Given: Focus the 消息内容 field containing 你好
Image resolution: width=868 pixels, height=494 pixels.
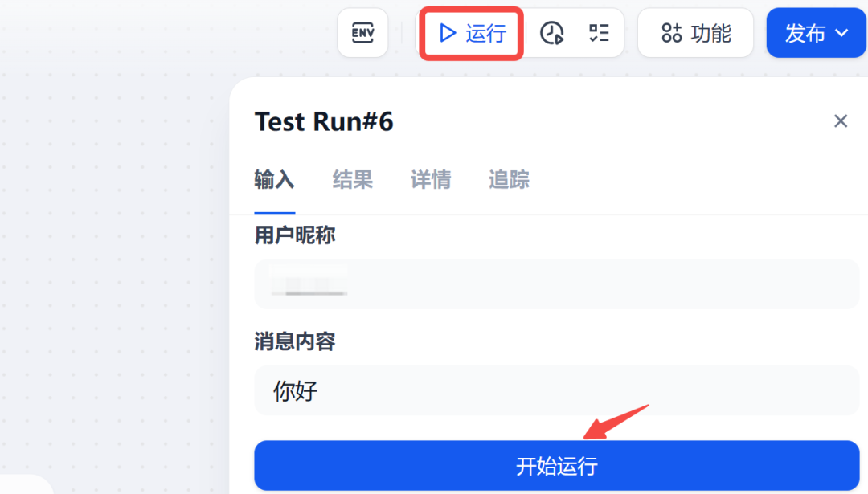Looking at the screenshot, I should coord(556,390).
